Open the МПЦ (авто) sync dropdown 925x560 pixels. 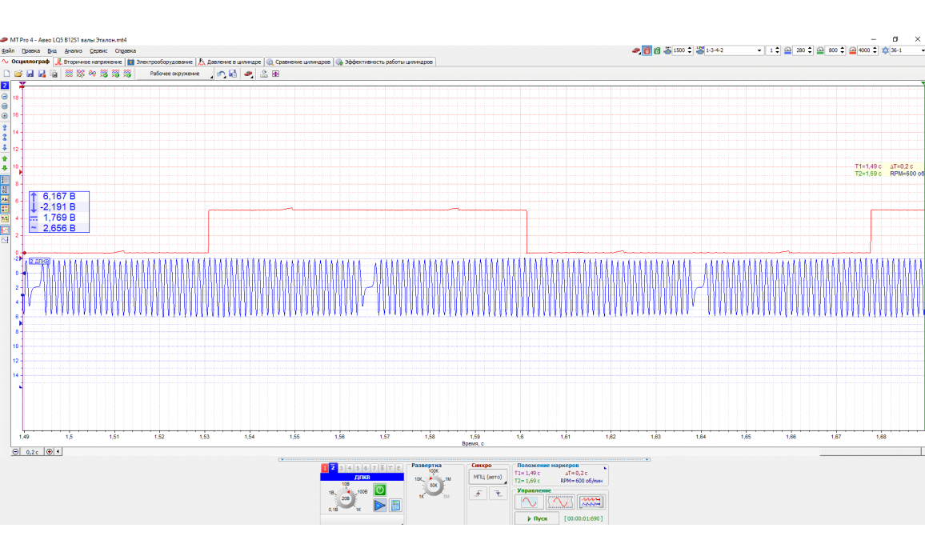click(489, 478)
